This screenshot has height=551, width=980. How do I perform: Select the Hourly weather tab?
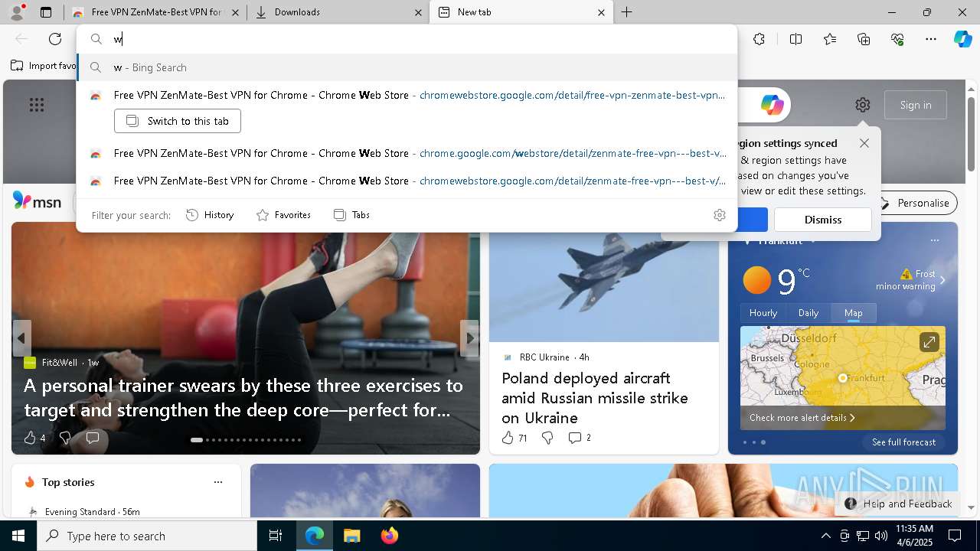click(x=763, y=313)
